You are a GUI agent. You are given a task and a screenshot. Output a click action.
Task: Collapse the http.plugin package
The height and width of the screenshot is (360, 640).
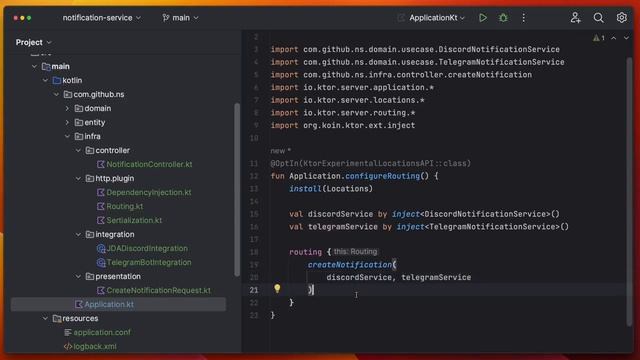tap(78, 178)
